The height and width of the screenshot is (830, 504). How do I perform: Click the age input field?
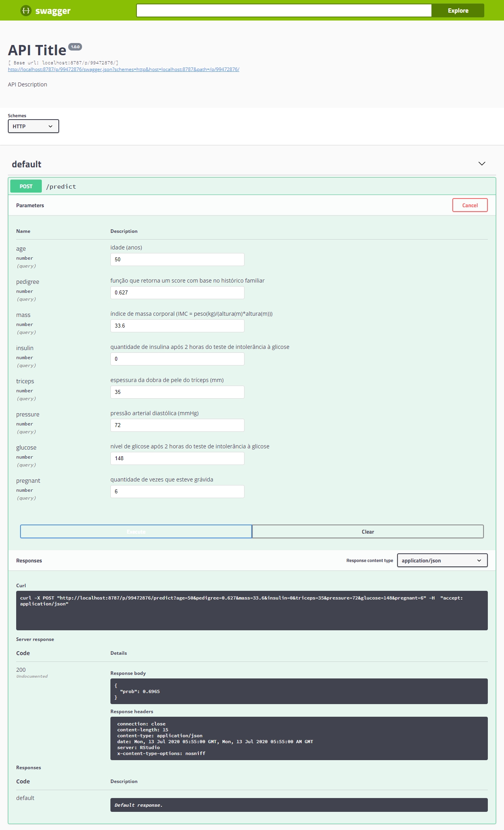177,259
